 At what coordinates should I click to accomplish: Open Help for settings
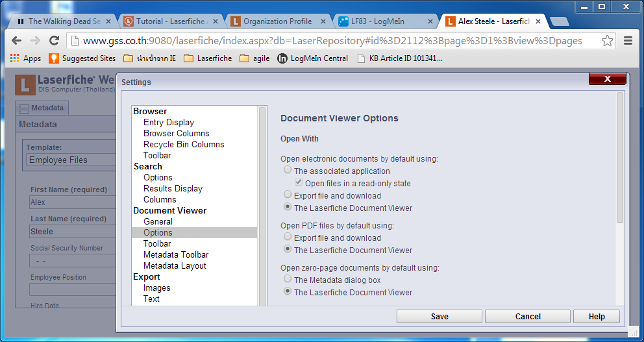pyautogui.click(x=597, y=317)
